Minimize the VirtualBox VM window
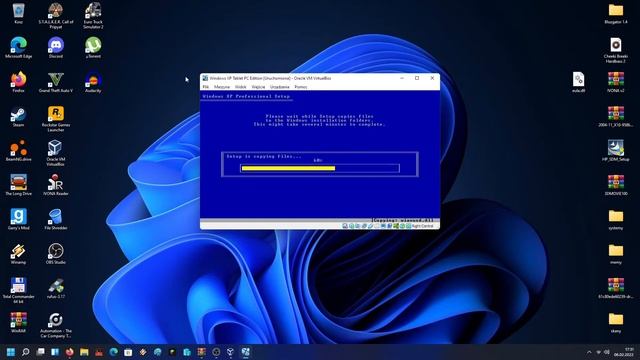640x360 pixels. (402, 78)
